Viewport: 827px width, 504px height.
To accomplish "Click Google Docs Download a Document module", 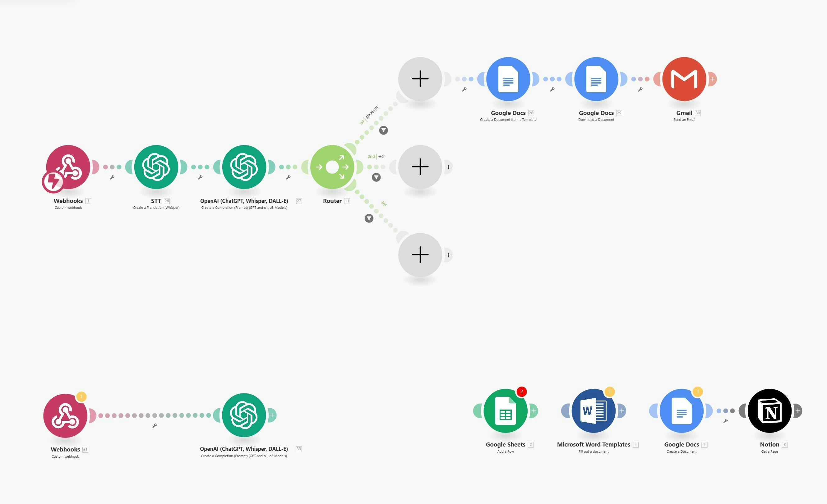I will click(596, 79).
